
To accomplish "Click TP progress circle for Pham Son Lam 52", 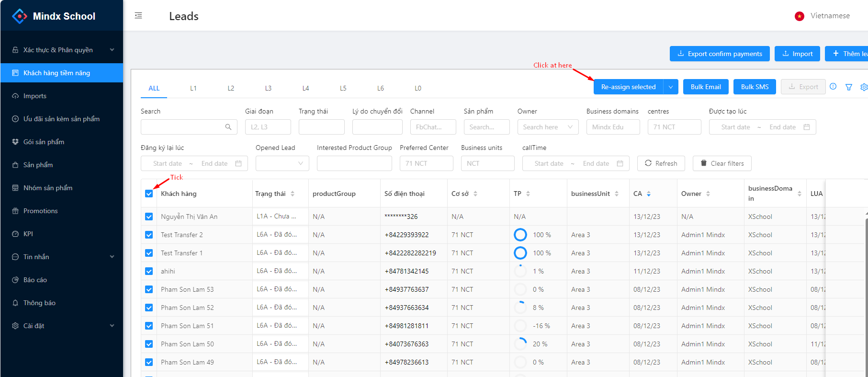I will 520,308.
